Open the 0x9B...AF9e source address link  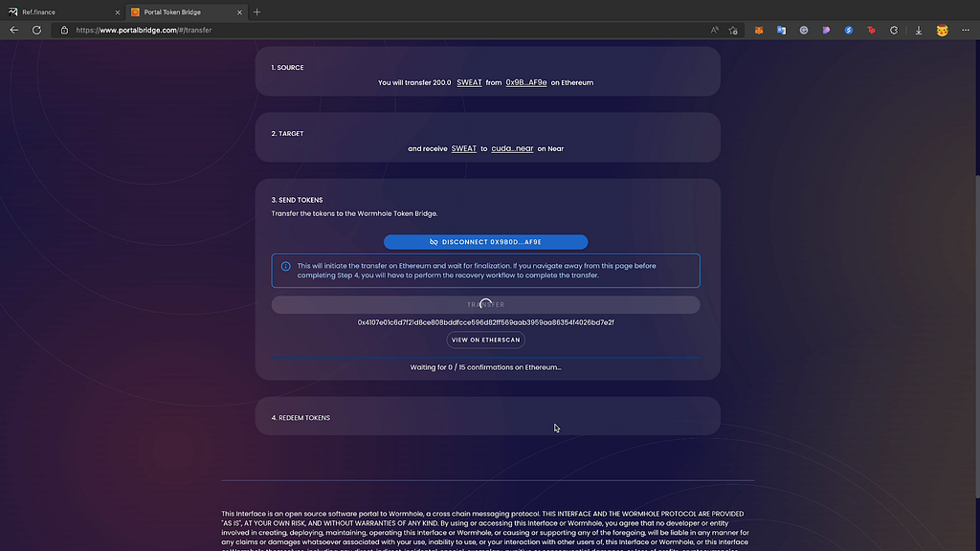click(526, 82)
